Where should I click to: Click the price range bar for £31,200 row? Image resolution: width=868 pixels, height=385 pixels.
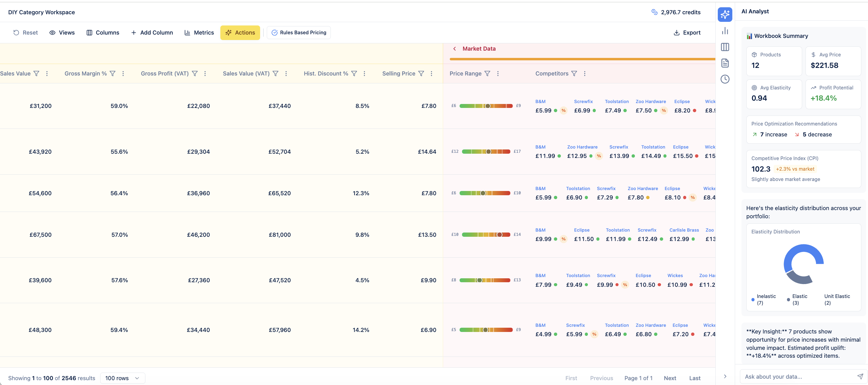(x=486, y=106)
